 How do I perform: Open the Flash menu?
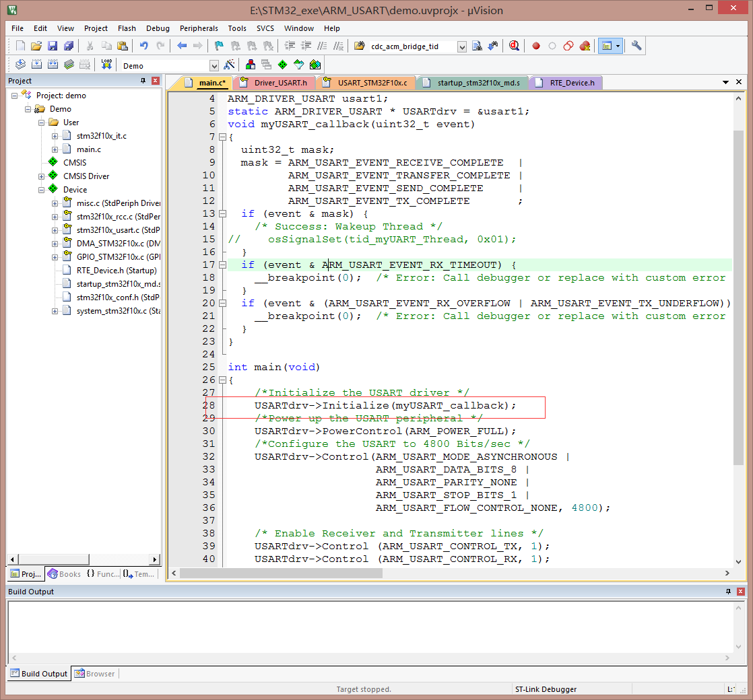click(x=127, y=28)
